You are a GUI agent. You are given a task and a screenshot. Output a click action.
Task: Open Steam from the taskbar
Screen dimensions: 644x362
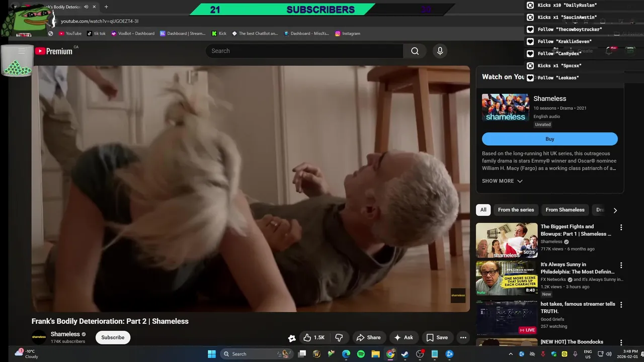pyautogui.click(x=405, y=354)
